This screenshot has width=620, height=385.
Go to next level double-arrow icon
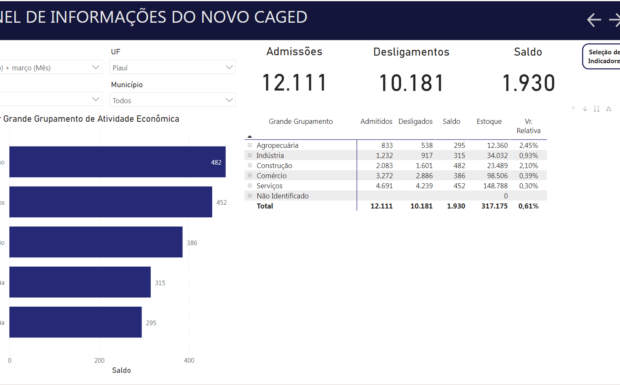point(597,109)
